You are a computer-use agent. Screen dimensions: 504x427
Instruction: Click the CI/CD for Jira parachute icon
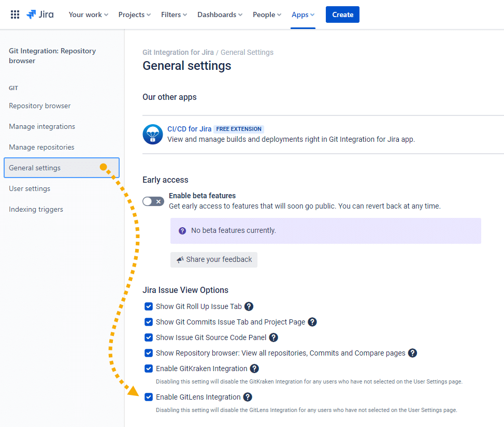coord(153,134)
